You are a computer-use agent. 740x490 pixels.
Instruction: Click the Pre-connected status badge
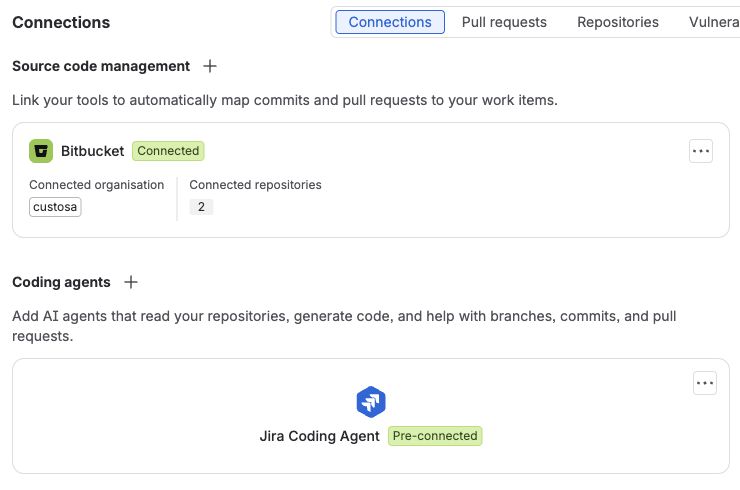[435, 436]
